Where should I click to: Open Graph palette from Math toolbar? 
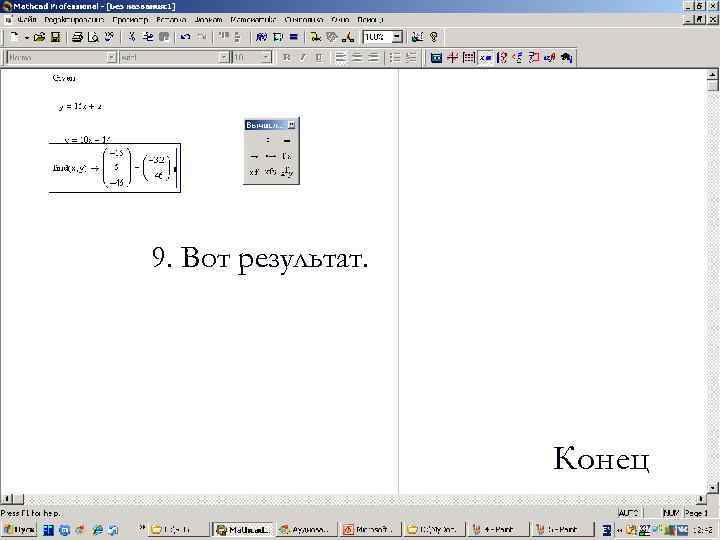452,57
